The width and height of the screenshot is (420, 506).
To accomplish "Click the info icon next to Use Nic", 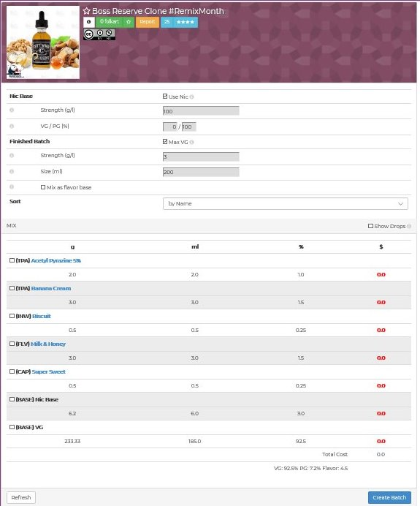I will 192,97.
